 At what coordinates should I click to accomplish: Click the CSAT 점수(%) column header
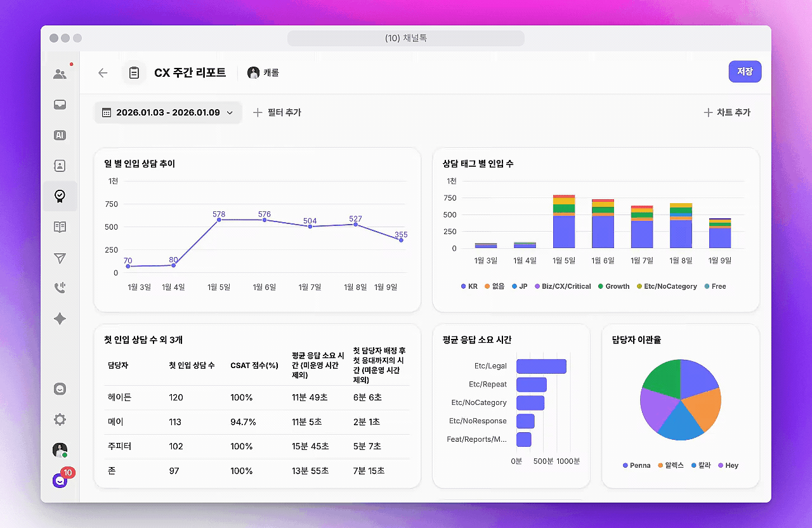pyautogui.click(x=254, y=366)
